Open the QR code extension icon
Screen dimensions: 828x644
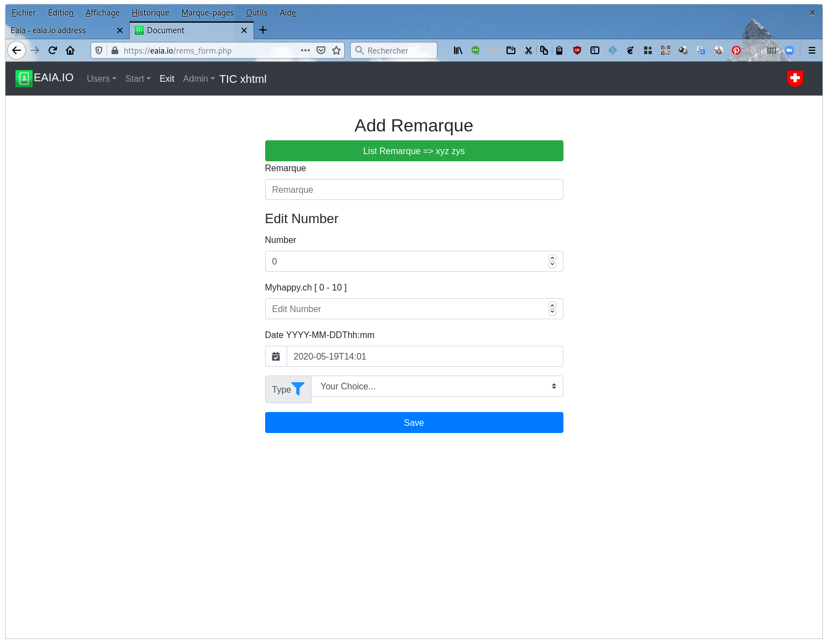coord(666,50)
